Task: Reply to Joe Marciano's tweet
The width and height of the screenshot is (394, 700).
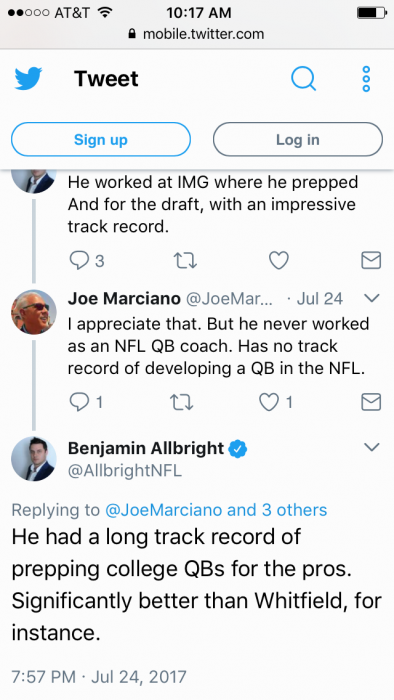Action: pyautogui.click(x=86, y=402)
